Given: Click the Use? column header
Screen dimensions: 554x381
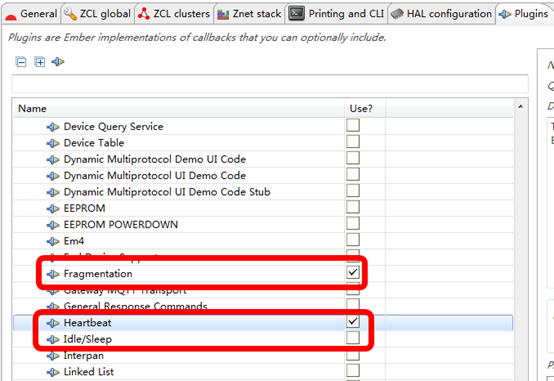Looking at the screenshot, I should coord(365,109).
